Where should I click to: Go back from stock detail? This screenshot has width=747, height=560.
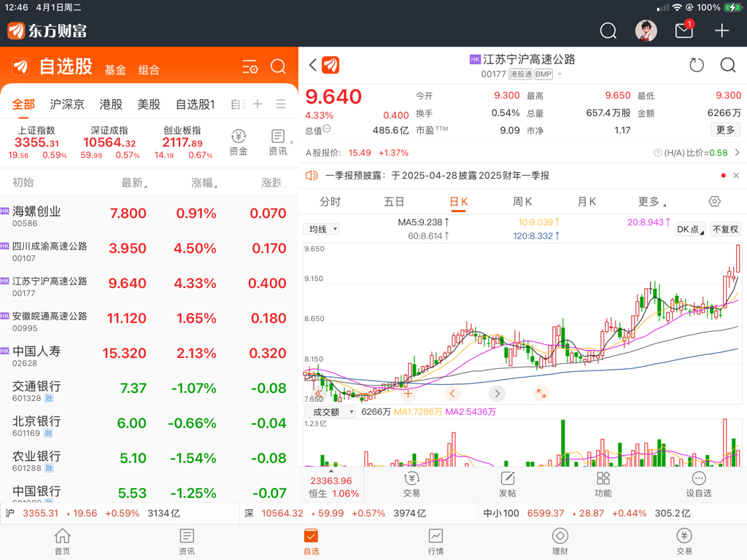click(x=312, y=65)
